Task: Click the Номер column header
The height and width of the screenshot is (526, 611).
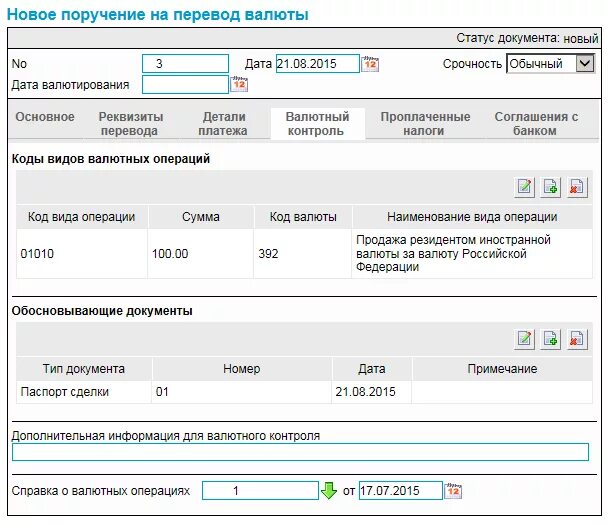Action: (242, 369)
